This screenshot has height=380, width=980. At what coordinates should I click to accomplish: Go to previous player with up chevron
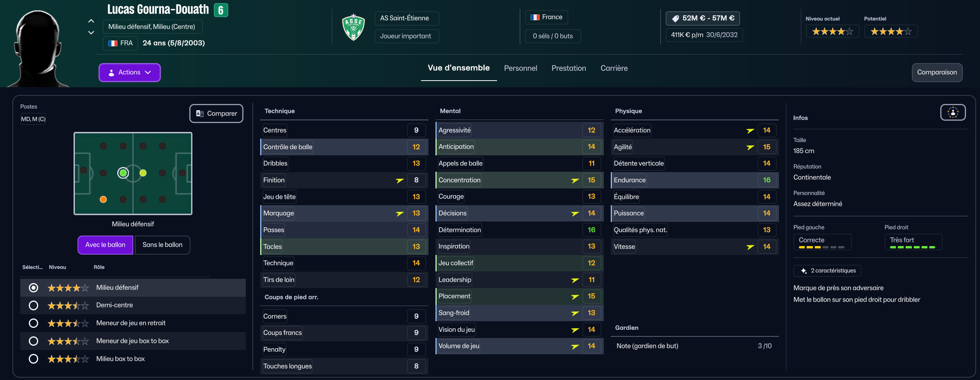pyautogui.click(x=91, y=21)
